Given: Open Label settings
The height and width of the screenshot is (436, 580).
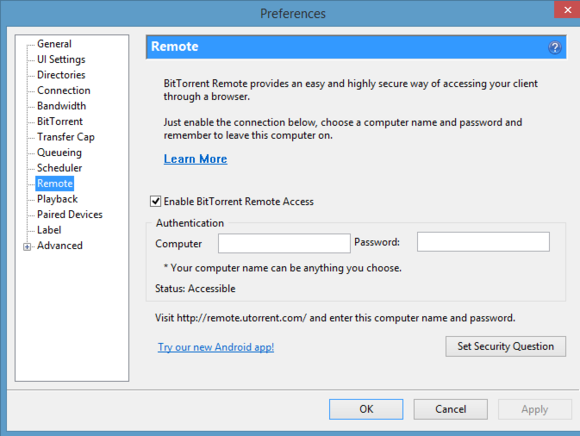Looking at the screenshot, I should (49, 230).
